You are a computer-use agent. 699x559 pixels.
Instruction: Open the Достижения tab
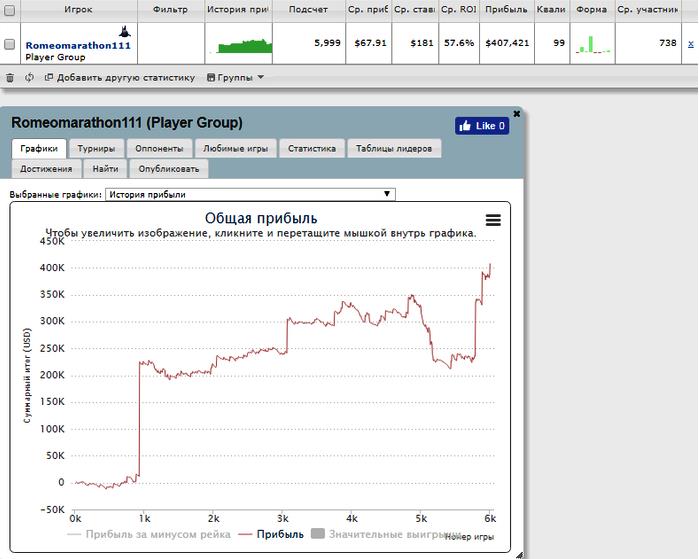(x=46, y=169)
